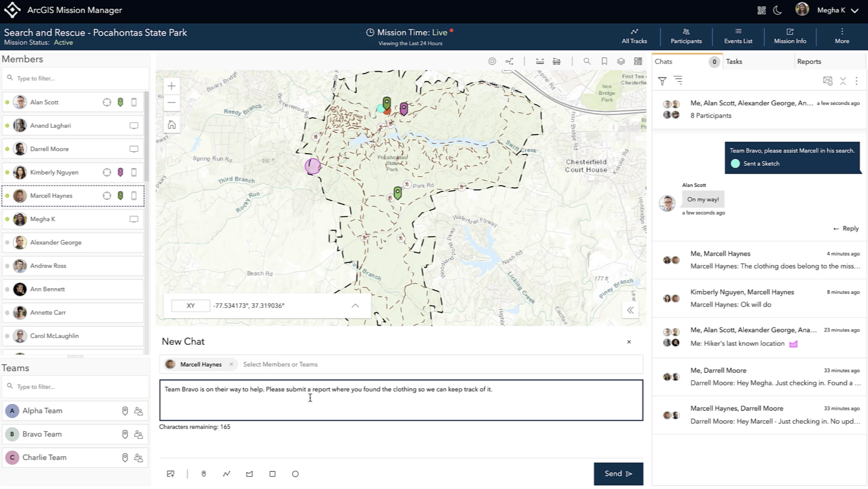Screen dimensions: 868x489
Task: Select the search icon on the map toolbar
Action: 587,61
